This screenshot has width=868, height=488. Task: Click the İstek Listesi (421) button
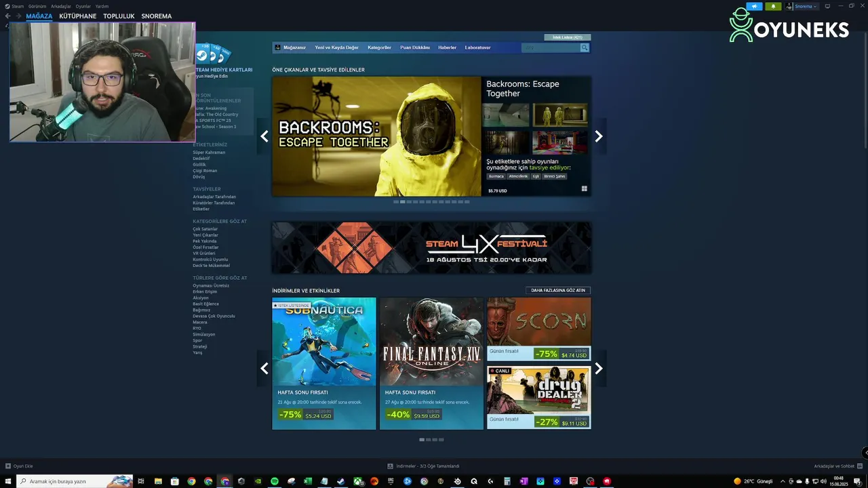(x=568, y=37)
